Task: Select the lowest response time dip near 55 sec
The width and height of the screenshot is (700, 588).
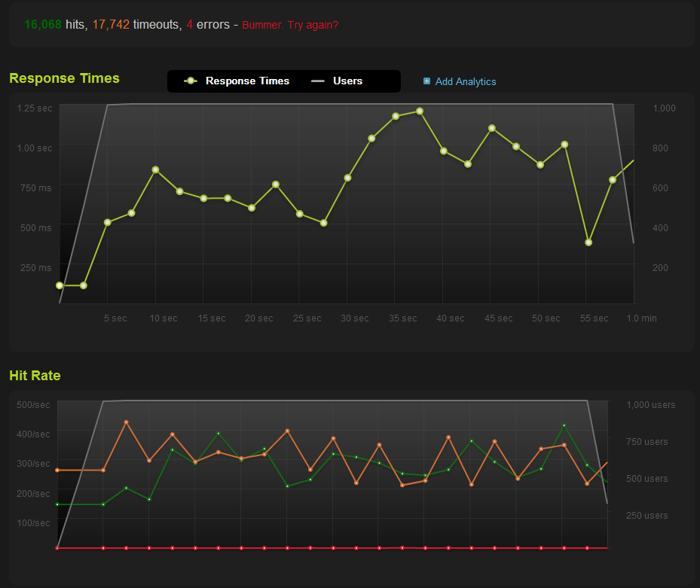Action: (x=588, y=242)
